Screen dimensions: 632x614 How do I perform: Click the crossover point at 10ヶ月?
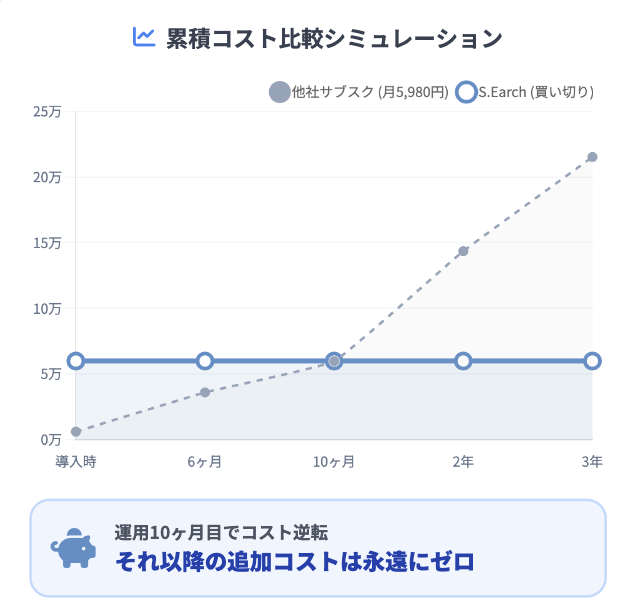[x=334, y=361]
